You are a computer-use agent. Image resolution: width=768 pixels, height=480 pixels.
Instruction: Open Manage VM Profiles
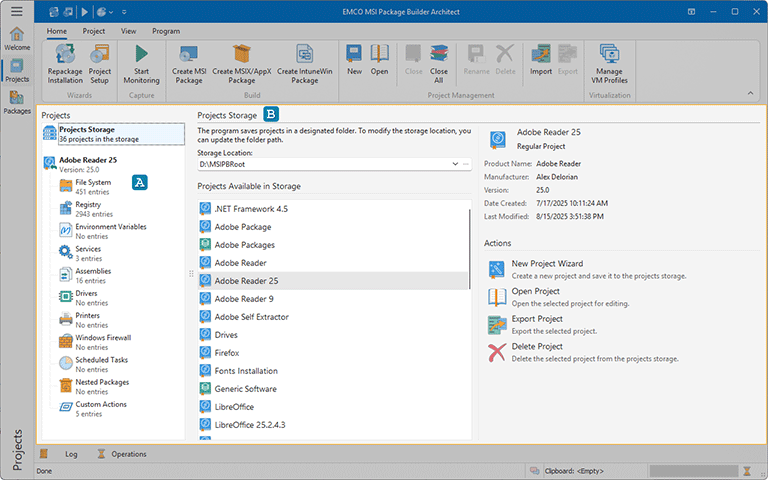tap(610, 55)
